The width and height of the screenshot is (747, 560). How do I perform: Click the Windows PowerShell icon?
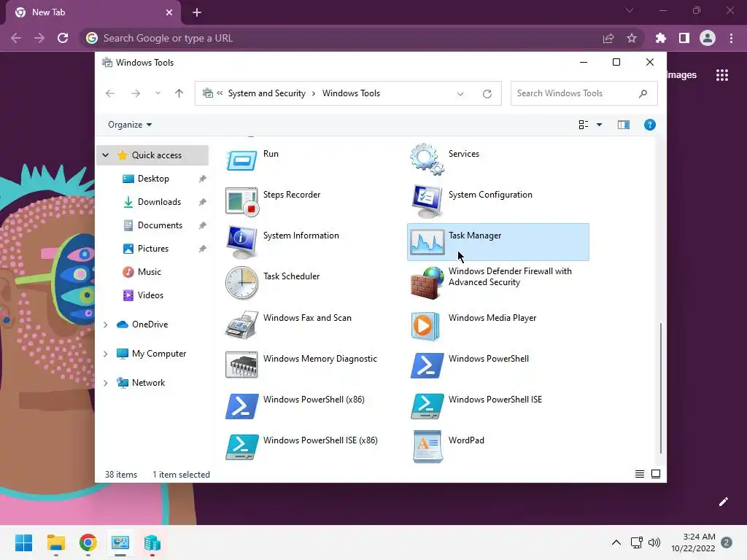click(x=427, y=365)
